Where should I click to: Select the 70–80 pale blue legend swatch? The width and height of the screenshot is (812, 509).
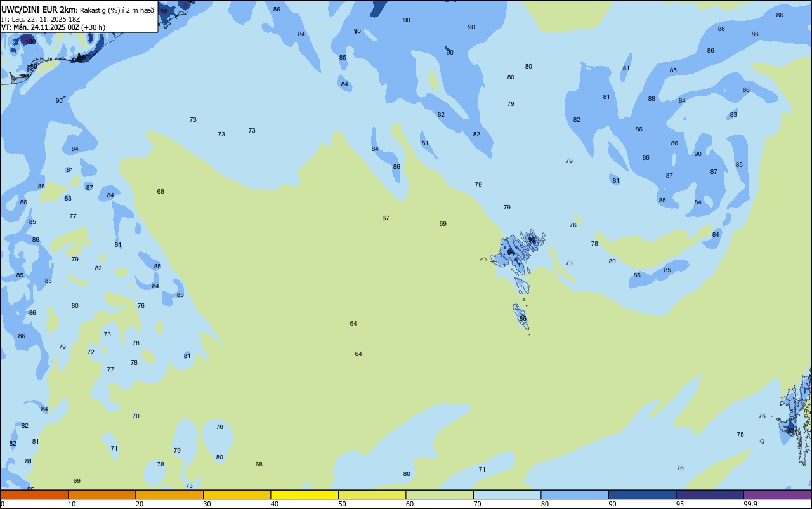(x=507, y=494)
